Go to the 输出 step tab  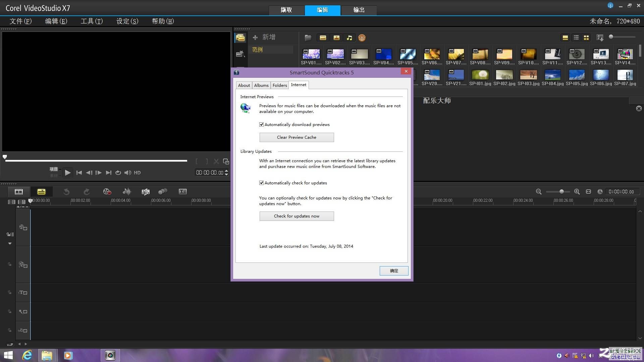[359, 10]
